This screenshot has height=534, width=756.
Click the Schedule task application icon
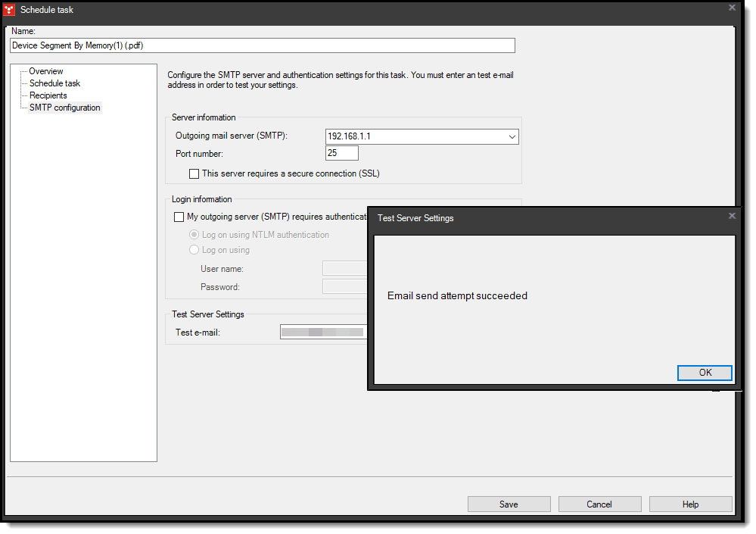pos(9,10)
